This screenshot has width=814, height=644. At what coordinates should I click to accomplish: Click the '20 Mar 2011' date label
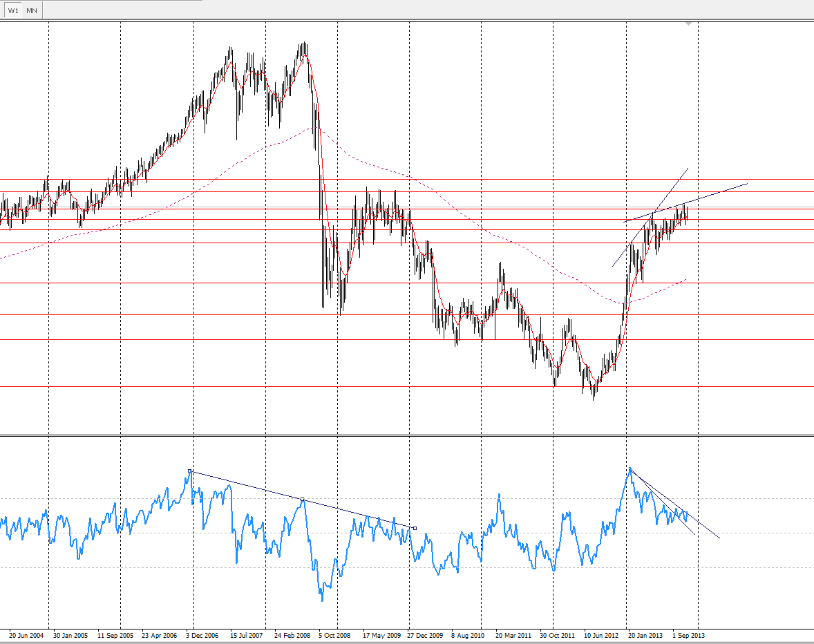[513, 635]
